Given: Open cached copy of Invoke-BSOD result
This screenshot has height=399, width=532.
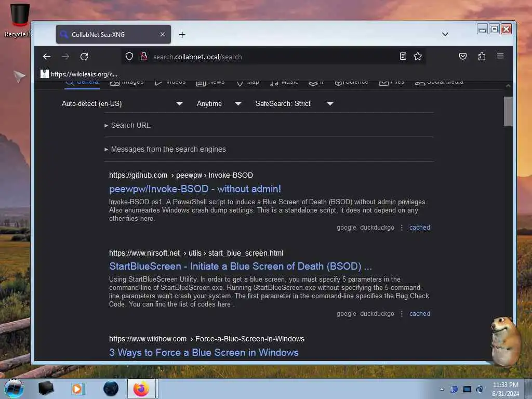Looking at the screenshot, I should [420, 228].
